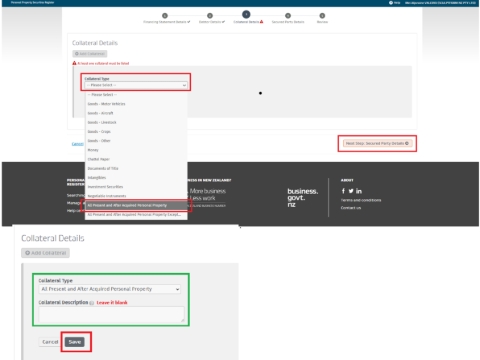Select 'Investment Securities' option
Viewport: 480px width, 360px height.
pos(136,187)
